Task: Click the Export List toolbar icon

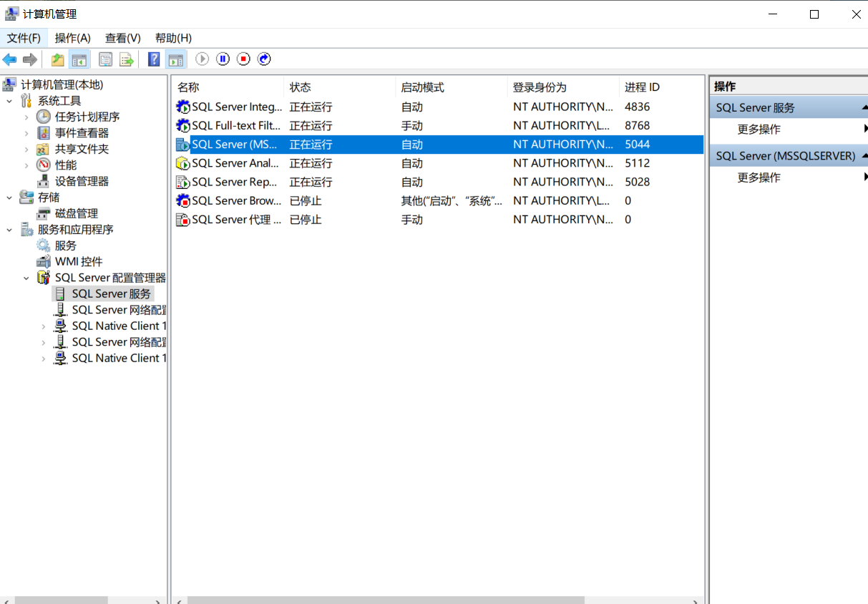Action: [x=127, y=59]
